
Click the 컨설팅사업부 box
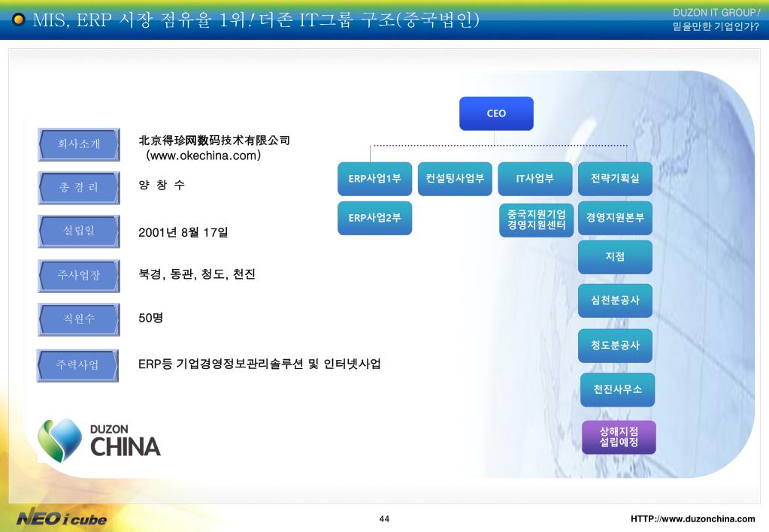(455, 179)
